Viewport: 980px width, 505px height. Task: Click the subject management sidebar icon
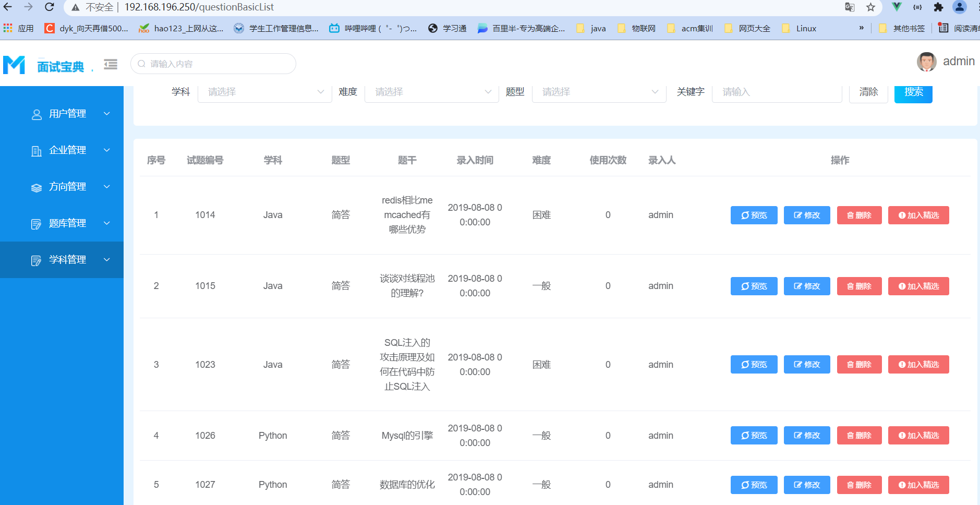tap(37, 260)
